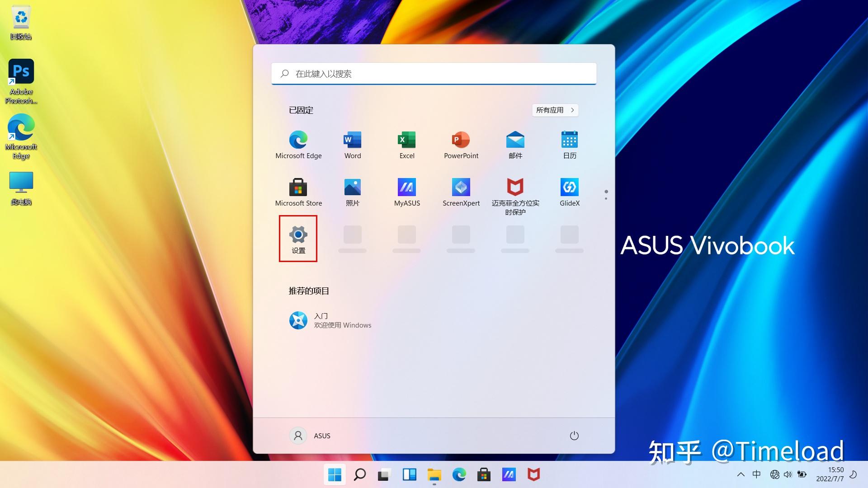Screen dimensions: 868x488
Task: Launch GlideX app
Action: (570, 192)
